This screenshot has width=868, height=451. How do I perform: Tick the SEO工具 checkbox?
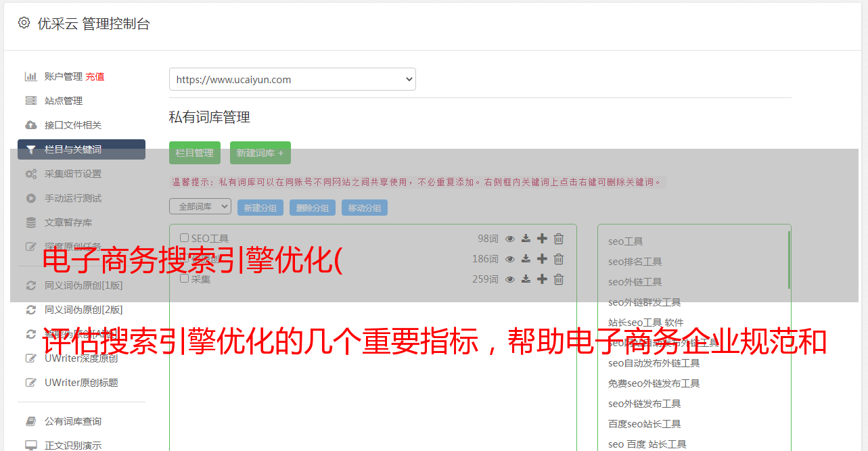[185, 238]
